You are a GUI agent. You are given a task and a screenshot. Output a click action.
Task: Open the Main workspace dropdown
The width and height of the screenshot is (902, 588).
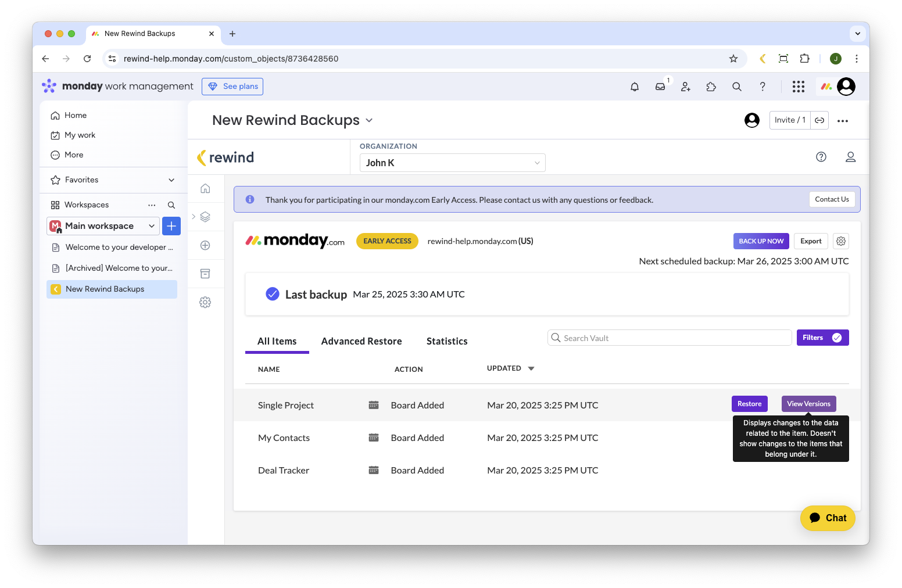click(x=103, y=226)
